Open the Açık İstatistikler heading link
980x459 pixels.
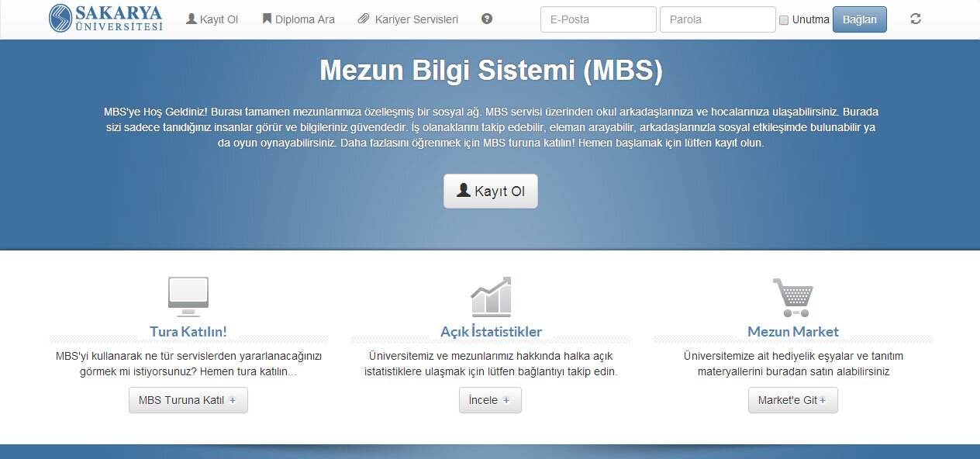click(492, 332)
